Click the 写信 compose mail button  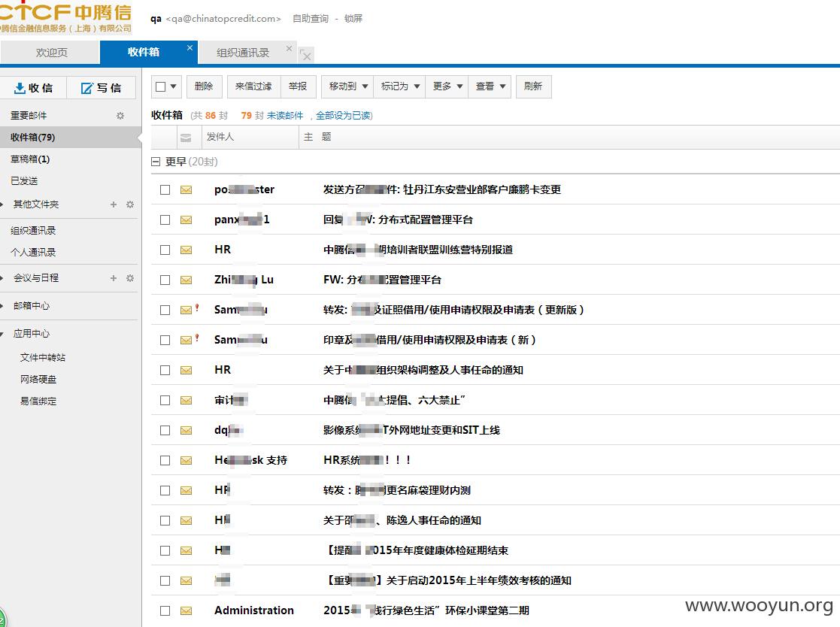click(x=101, y=88)
